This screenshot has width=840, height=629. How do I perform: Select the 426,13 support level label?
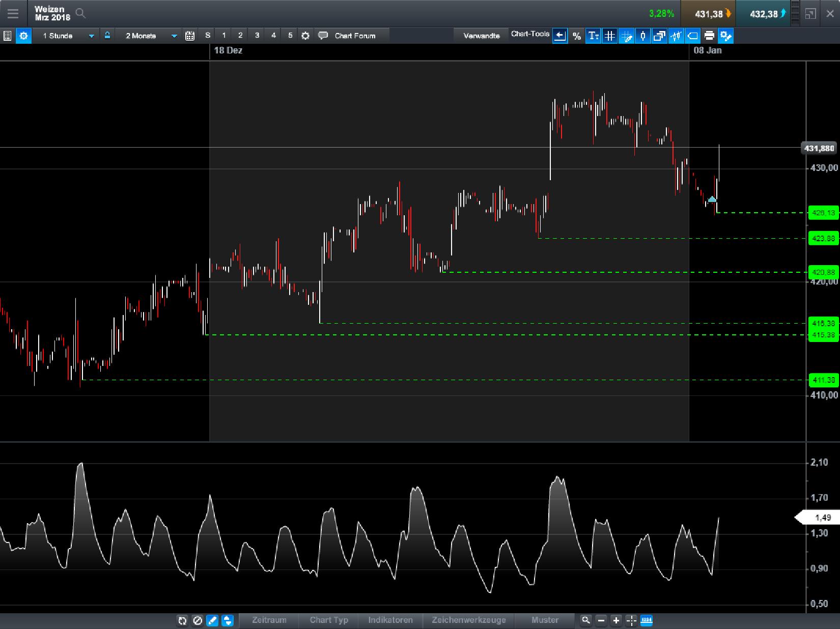(x=823, y=213)
